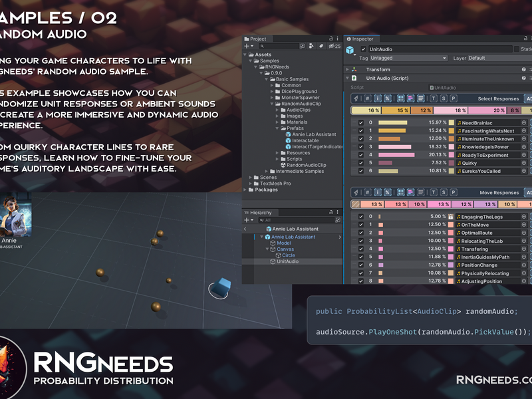Click search-by-label tag icon in Project toolbar
This screenshot has width=532, height=399.
coord(321,46)
